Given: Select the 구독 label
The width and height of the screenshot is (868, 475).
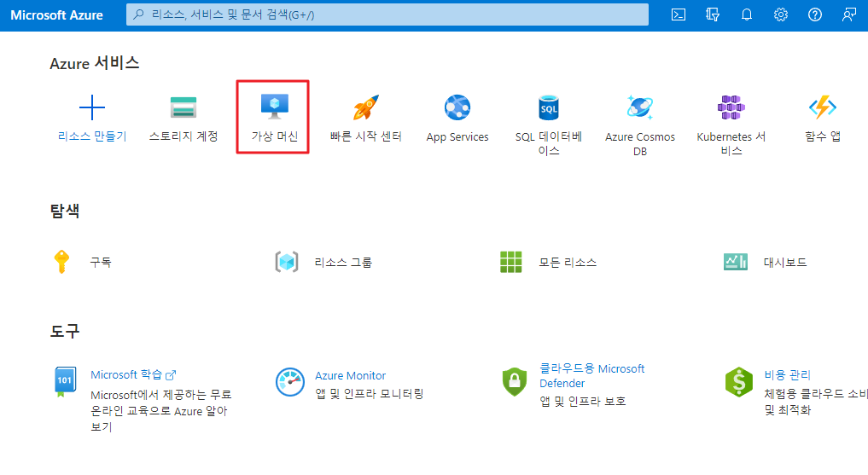Looking at the screenshot, I should tap(101, 262).
